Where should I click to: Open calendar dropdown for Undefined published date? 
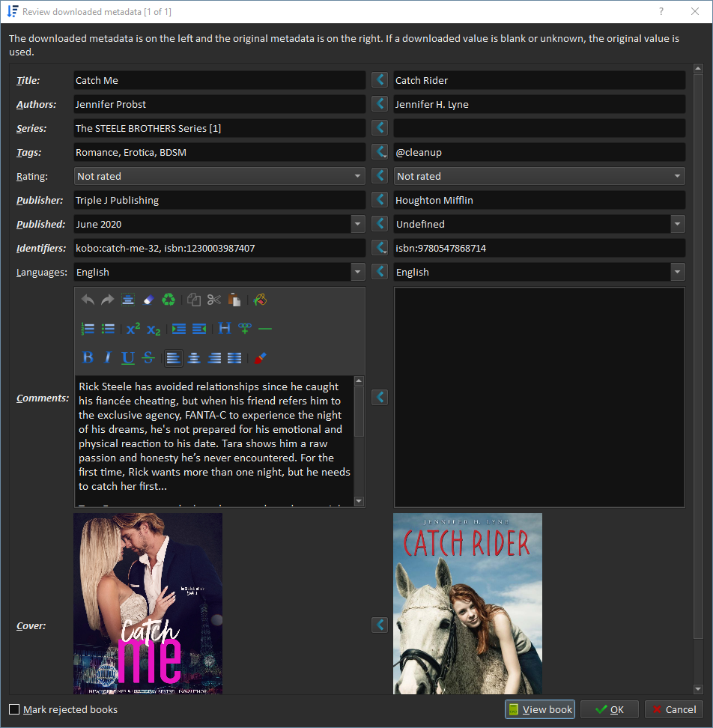677,224
